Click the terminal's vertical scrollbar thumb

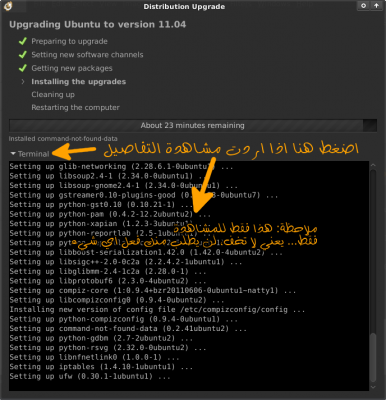tap(373, 357)
